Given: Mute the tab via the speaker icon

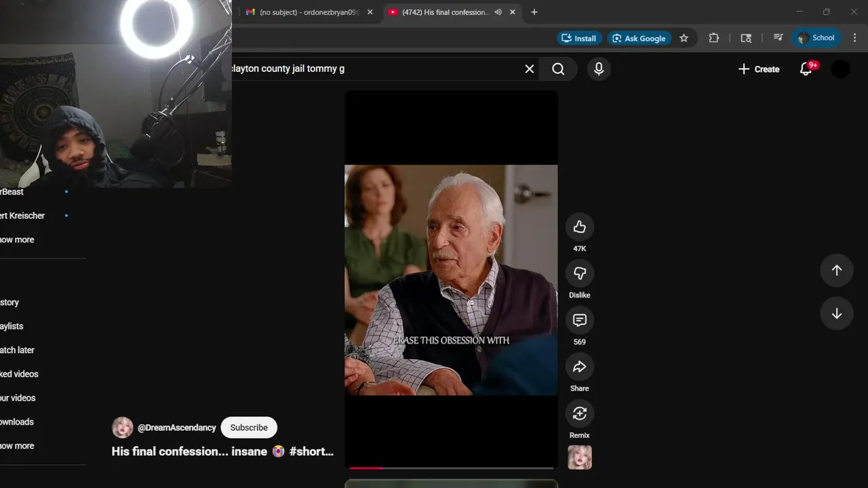Looking at the screenshot, I should [x=498, y=12].
